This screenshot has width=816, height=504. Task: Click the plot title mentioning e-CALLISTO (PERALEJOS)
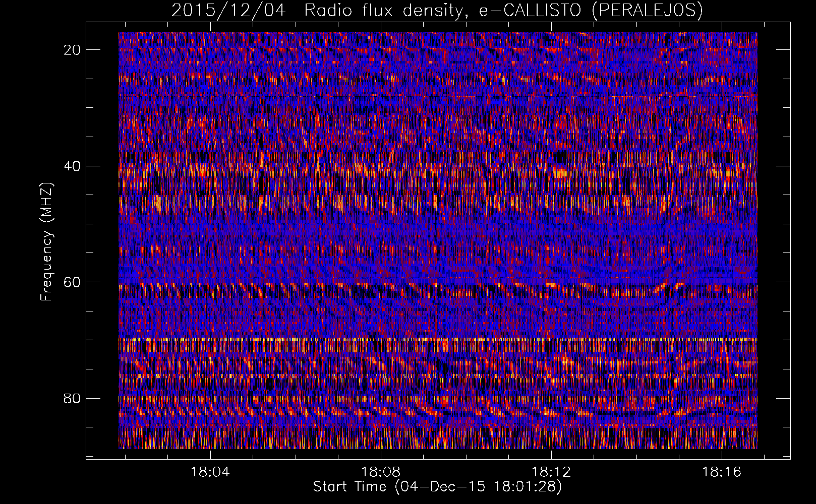437,10
